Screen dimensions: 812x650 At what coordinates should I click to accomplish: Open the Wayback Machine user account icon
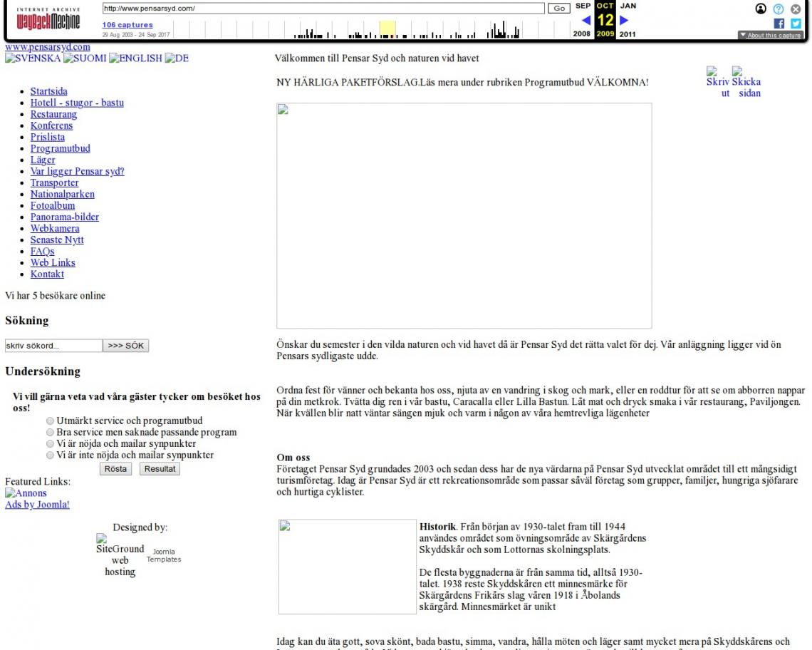pos(761,9)
